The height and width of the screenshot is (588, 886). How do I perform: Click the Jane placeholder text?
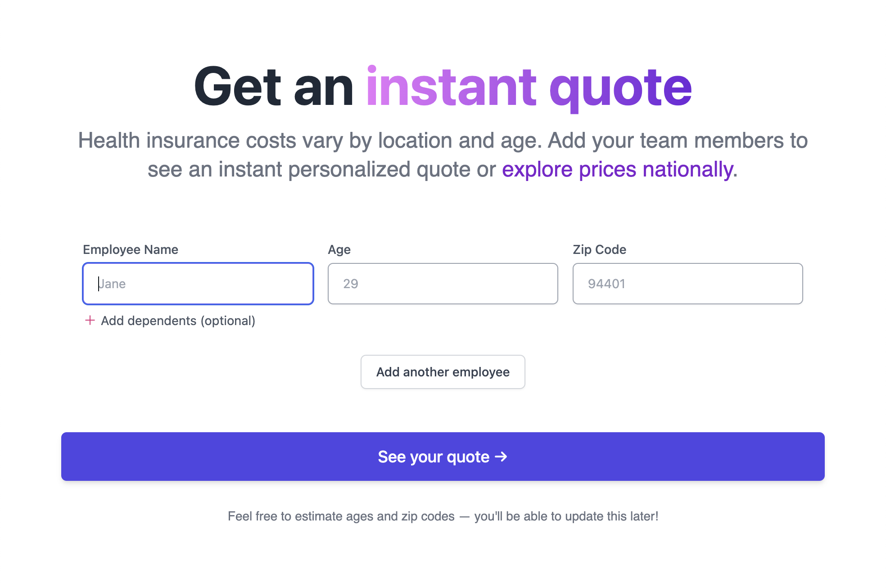[x=112, y=284]
